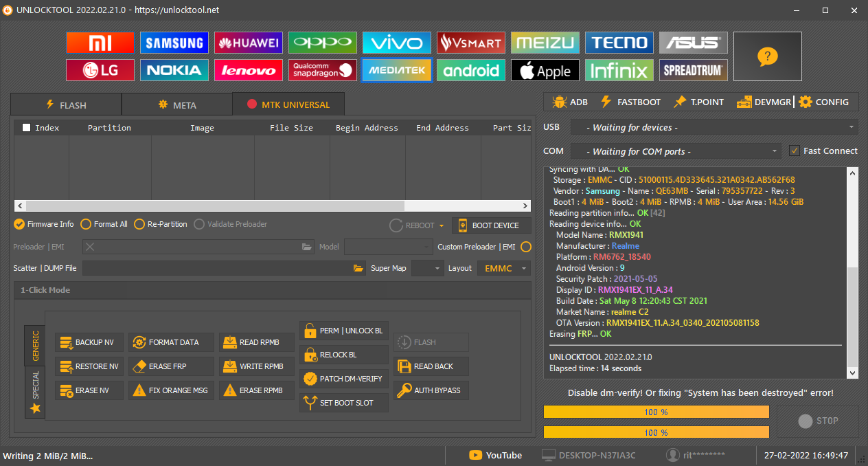
Task: Choose the ASUS brand tile
Action: (x=694, y=43)
